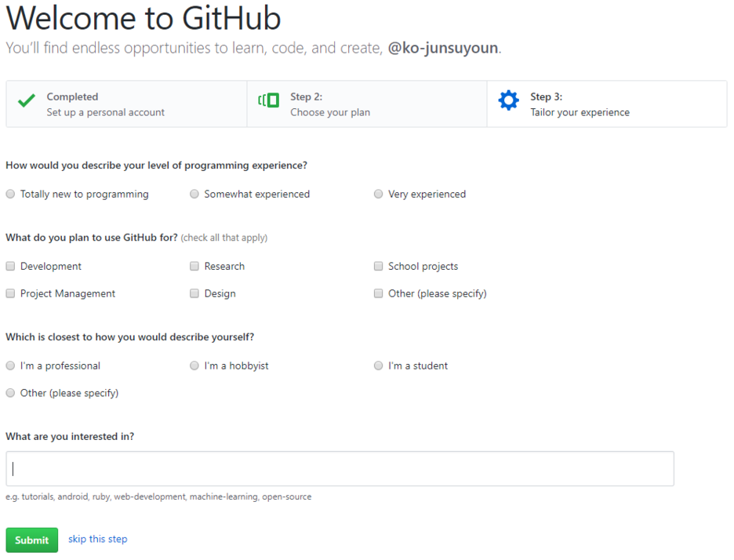Select "Somewhat experienced" experience level

tap(194, 194)
